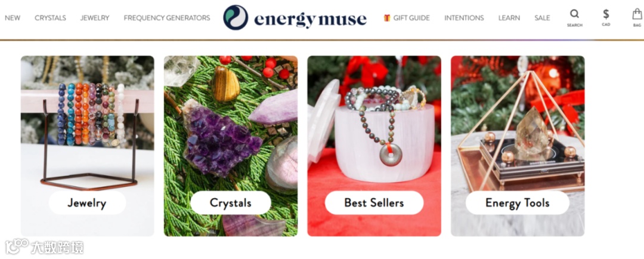Open the search magnifier icon
644x259 pixels.
point(574,14)
